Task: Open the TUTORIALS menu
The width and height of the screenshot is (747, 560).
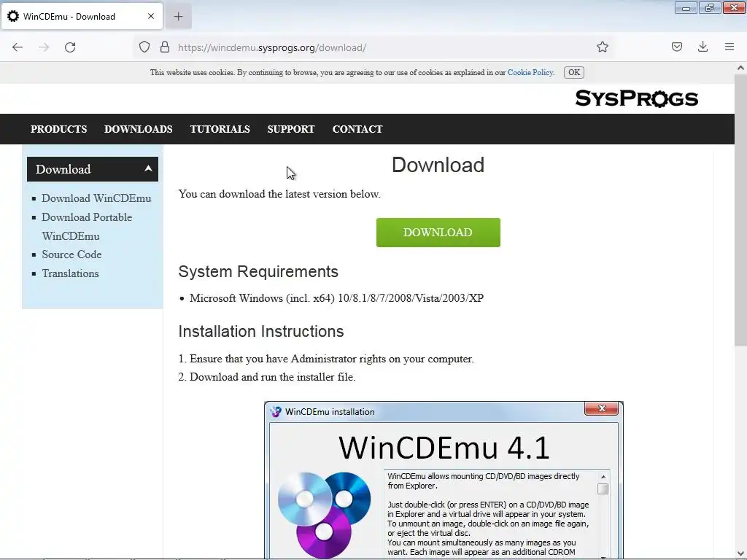Action: (x=220, y=129)
